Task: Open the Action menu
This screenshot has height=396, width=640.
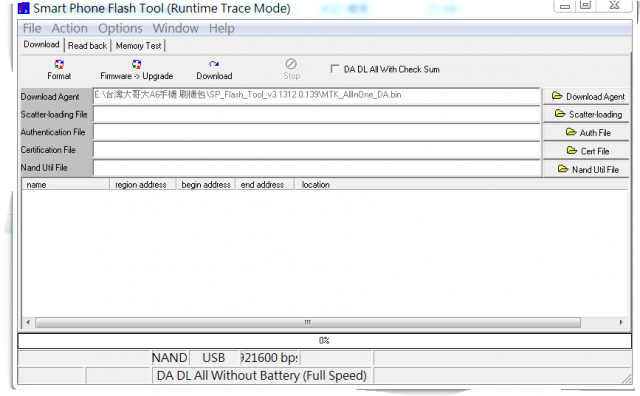Action: point(69,28)
